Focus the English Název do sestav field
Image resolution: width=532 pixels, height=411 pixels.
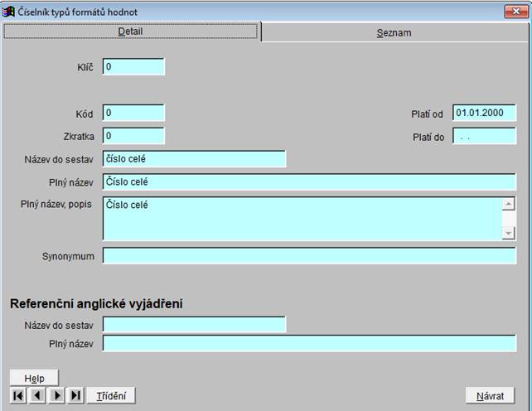click(194, 324)
